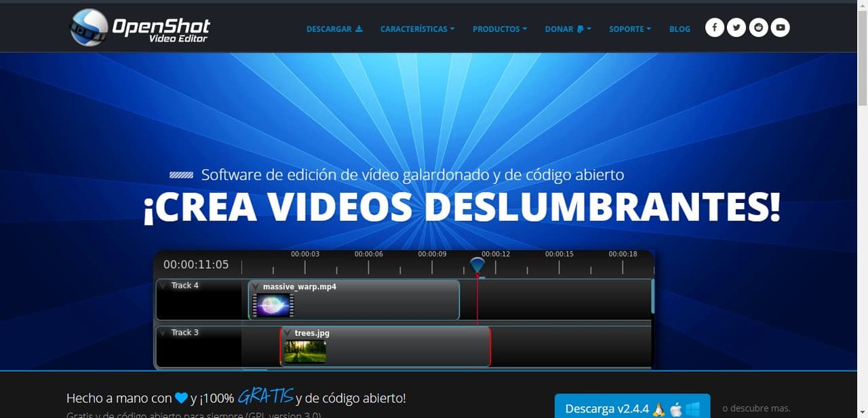868x418 pixels.
Task: Click the blue timeline playhead marker
Action: pos(477,265)
